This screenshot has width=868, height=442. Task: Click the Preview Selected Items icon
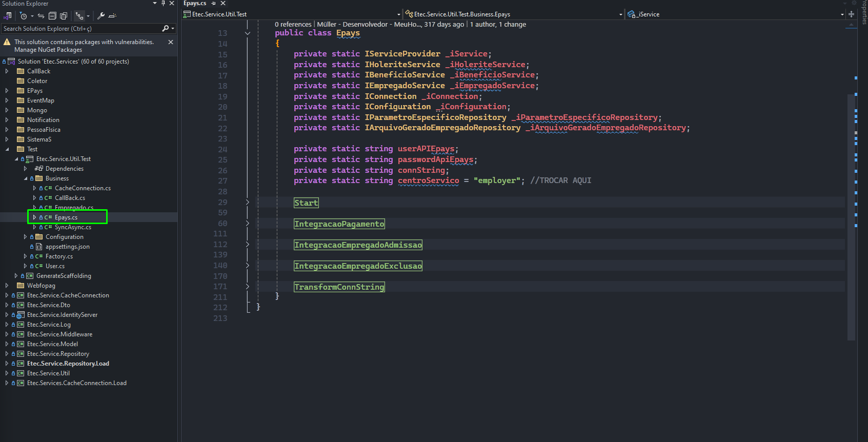coord(113,16)
